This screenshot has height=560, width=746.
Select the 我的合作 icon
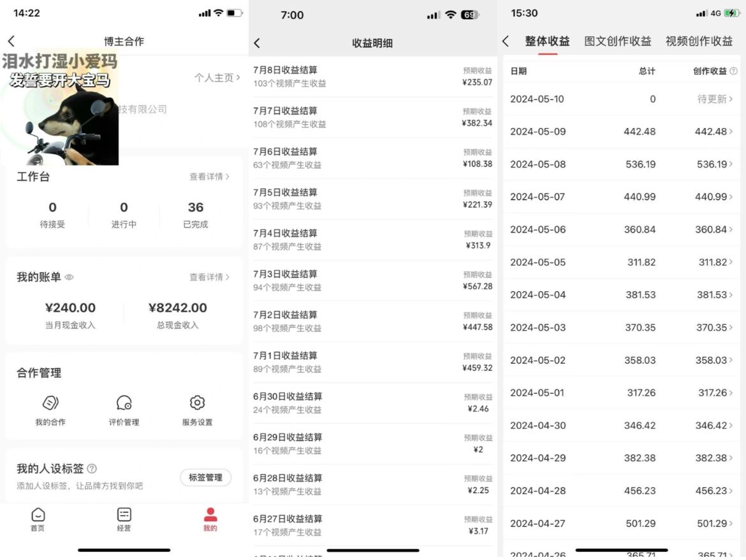point(51,403)
